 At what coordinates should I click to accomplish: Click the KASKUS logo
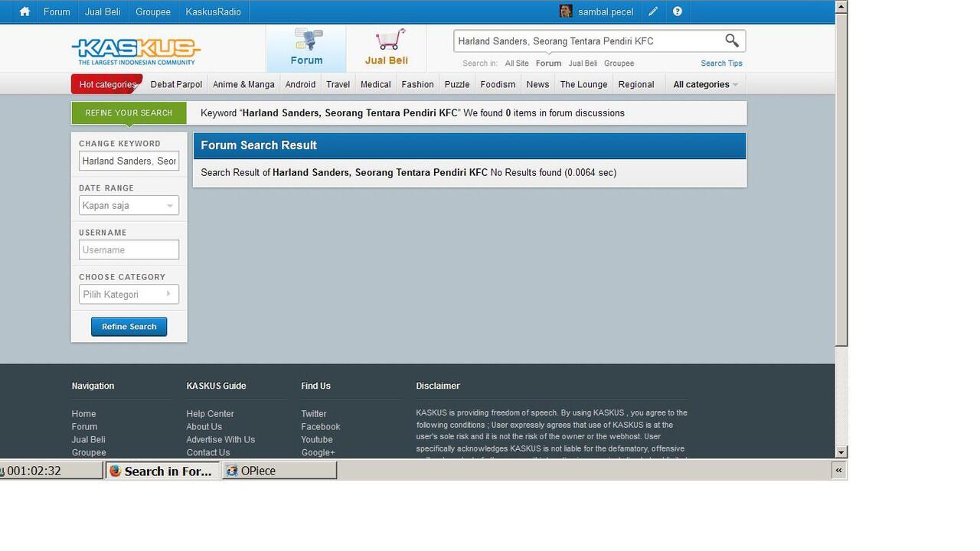click(136, 51)
